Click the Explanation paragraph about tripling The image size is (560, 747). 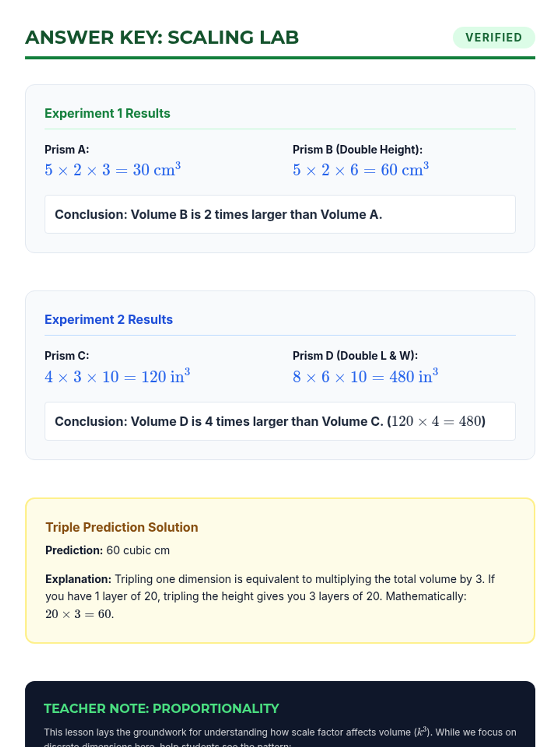tap(270, 588)
